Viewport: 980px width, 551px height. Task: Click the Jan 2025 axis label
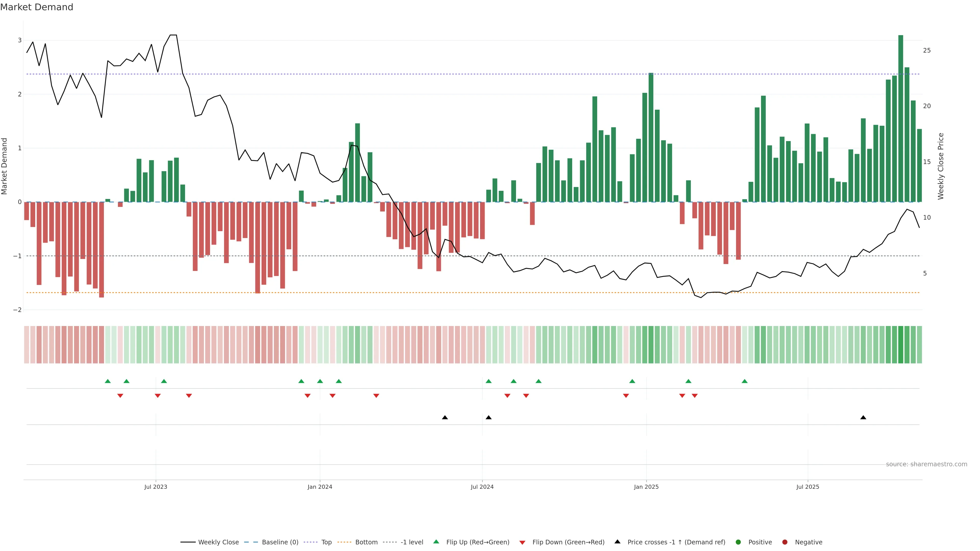[646, 487]
